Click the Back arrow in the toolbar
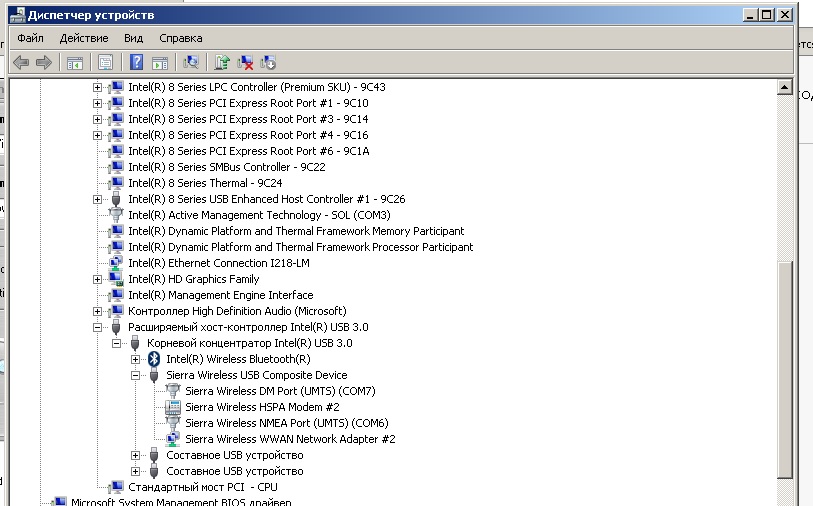The height and width of the screenshot is (506, 813). pos(21,63)
